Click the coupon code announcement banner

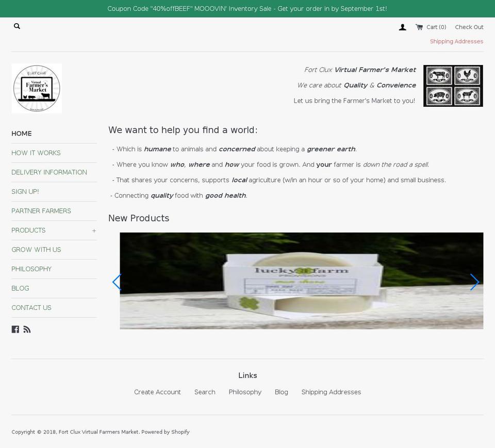point(247,9)
